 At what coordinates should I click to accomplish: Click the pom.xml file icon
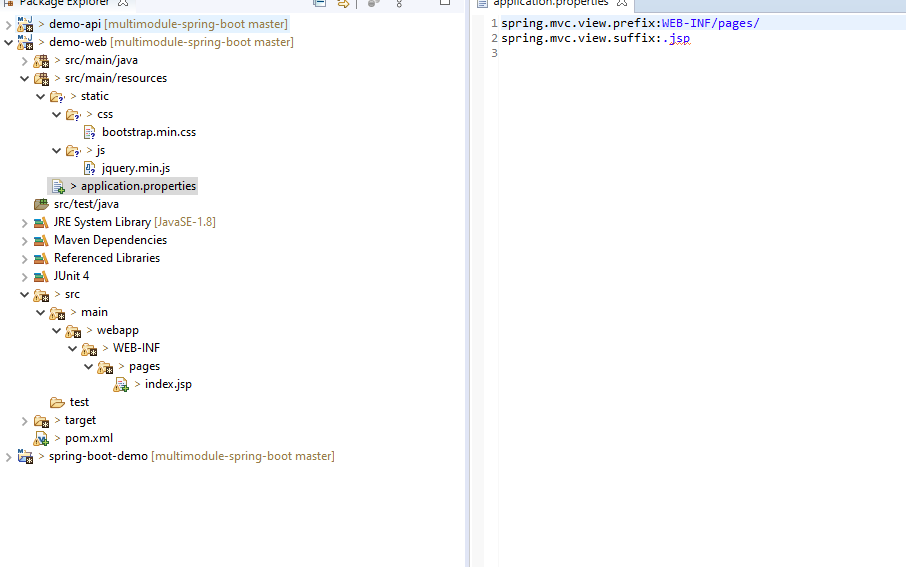41,439
